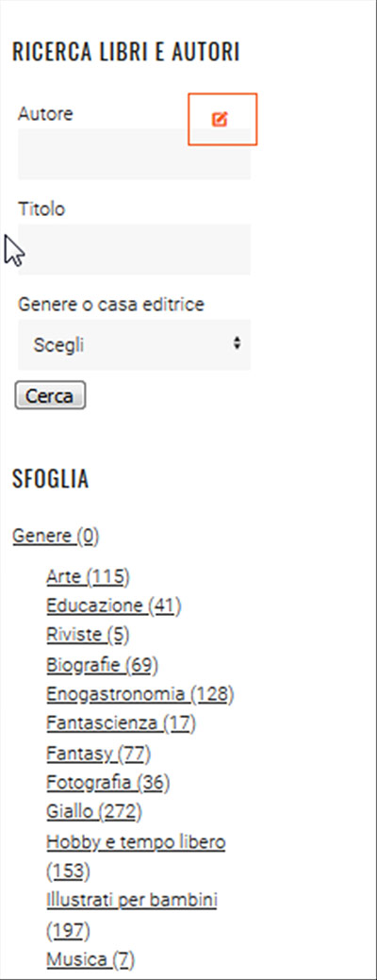This screenshot has height=980, width=377.
Task: Open the Giallo (272) category
Action: click(x=94, y=811)
